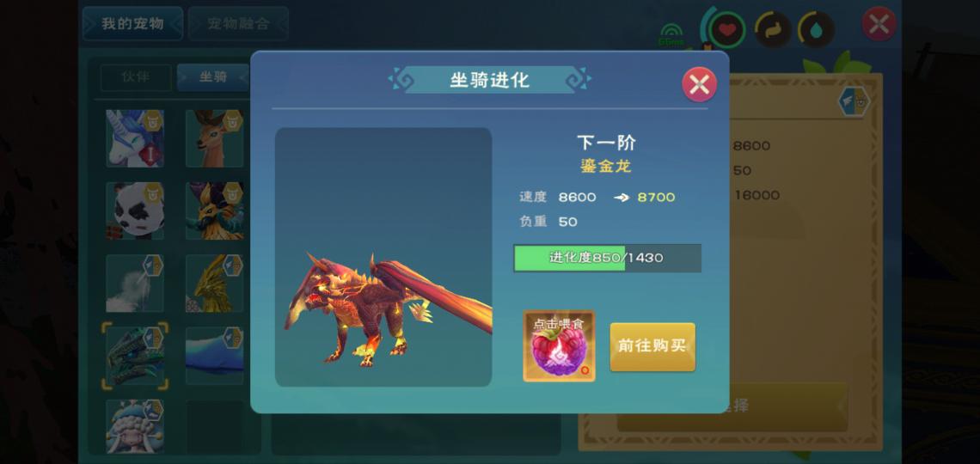This screenshot has height=464, width=980.
Task: Select the 伙伴 sub-tab
Action: click(136, 77)
